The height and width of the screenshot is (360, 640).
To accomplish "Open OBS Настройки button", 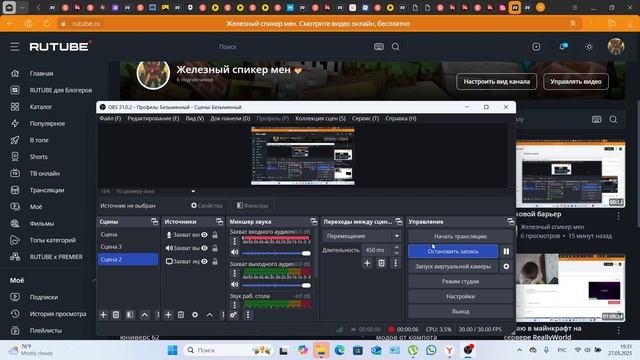I will 460,296.
